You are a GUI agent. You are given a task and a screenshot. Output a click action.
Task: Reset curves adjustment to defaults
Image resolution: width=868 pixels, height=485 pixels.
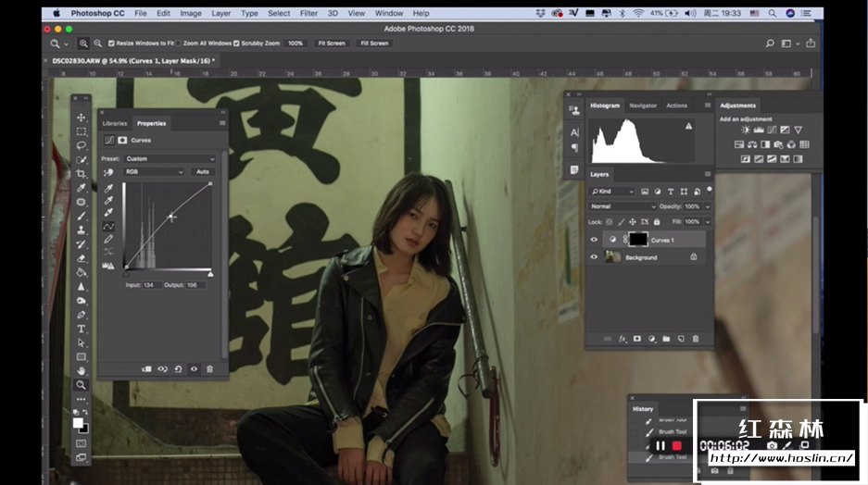coord(178,368)
